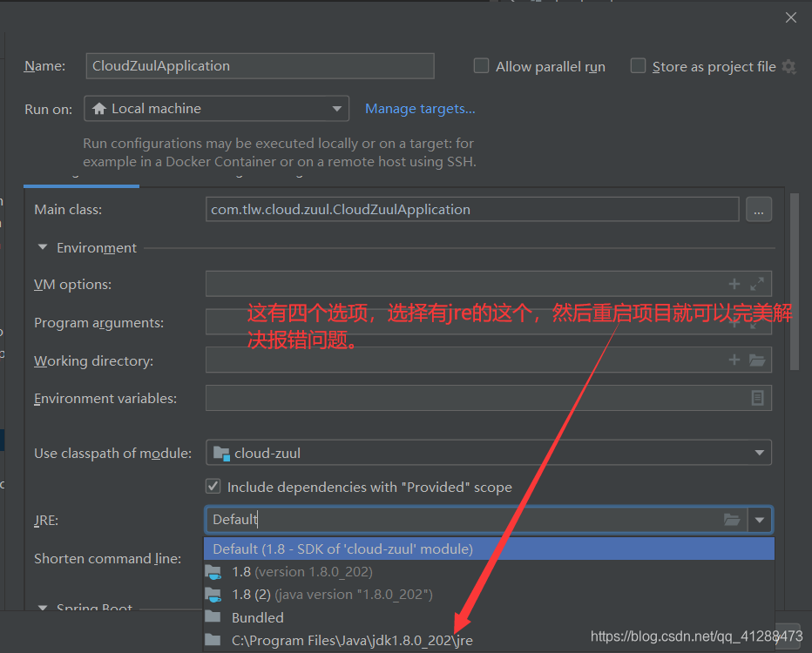Viewport: 812px width, 653px height.
Task: Open Use classpath of module dropdown
Action: 489,453
